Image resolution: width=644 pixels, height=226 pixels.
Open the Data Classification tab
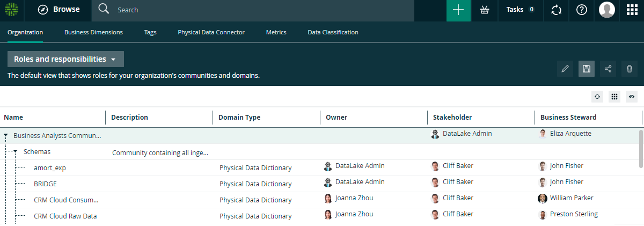point(333,32)
